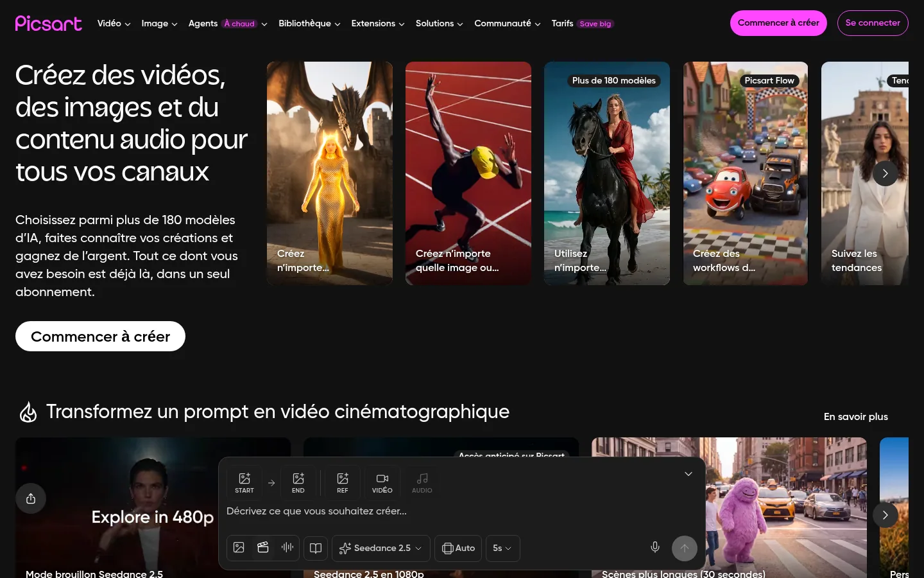Switch to audio waveform generation mode
This screenshot has width=924, height=578.
tap(287, 548)
